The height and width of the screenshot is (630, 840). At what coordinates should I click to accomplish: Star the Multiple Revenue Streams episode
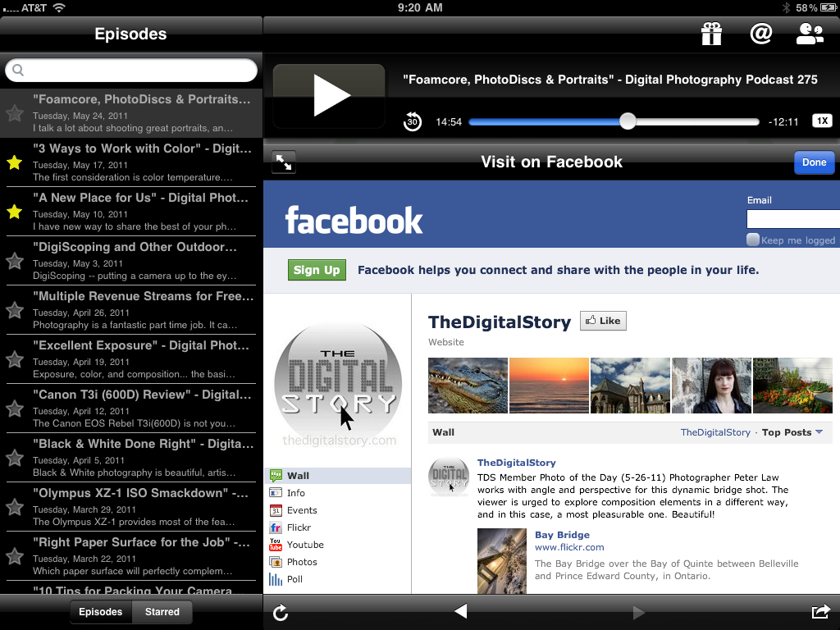(x=15, y=310)
